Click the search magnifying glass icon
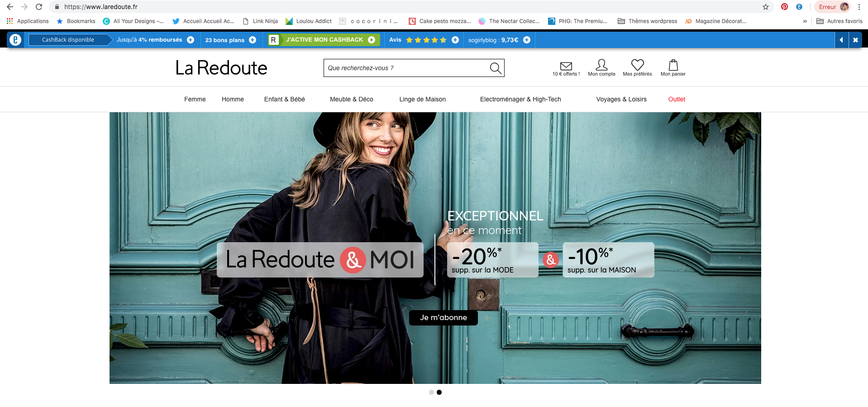 pyautogui.click(x=496, y=68)
